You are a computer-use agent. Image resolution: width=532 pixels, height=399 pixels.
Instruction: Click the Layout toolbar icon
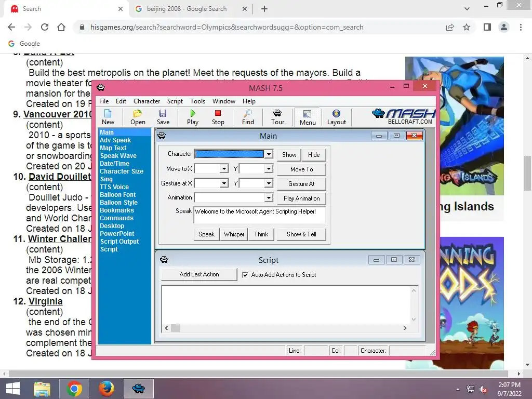pos(336,117)
